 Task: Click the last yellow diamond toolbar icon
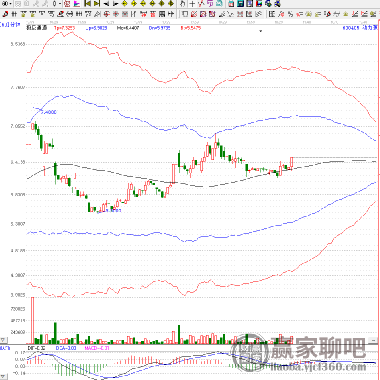coord(171,4)
